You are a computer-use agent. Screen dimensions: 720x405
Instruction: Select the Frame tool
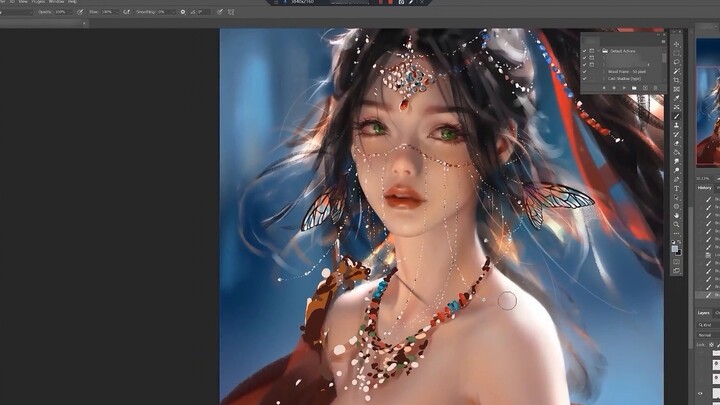(x=676, y=89)
